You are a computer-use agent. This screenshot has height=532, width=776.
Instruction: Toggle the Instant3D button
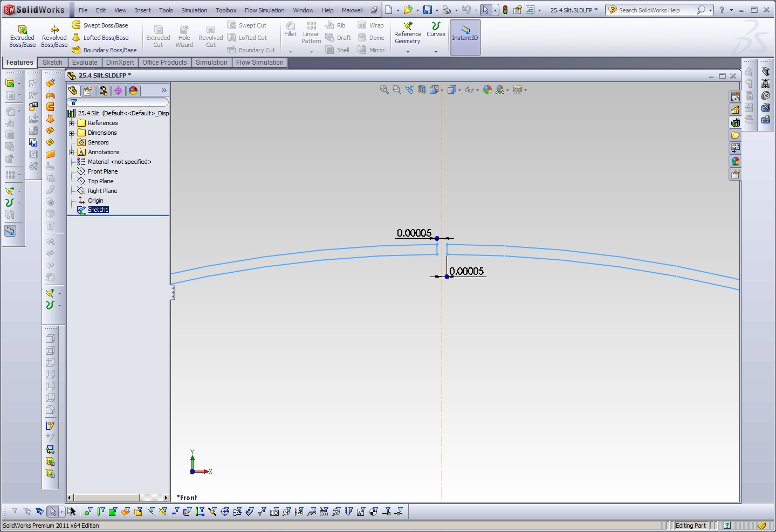pyautogui.click(x=465, y=36)
